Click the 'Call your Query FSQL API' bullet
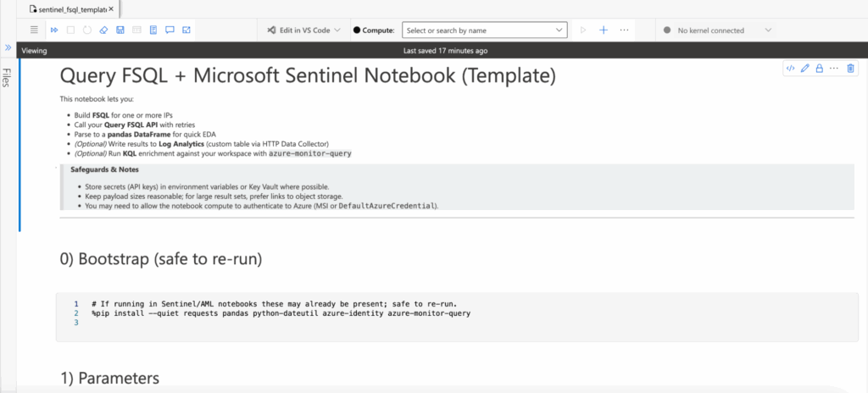The height and width of the screenshot is (393, 868). click(135, 125)
